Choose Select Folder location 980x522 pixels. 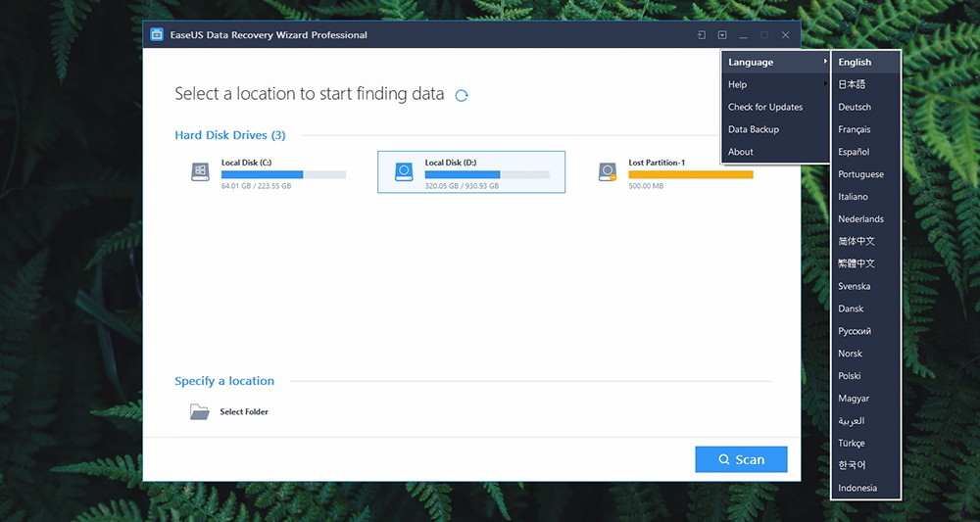[244, 412]
